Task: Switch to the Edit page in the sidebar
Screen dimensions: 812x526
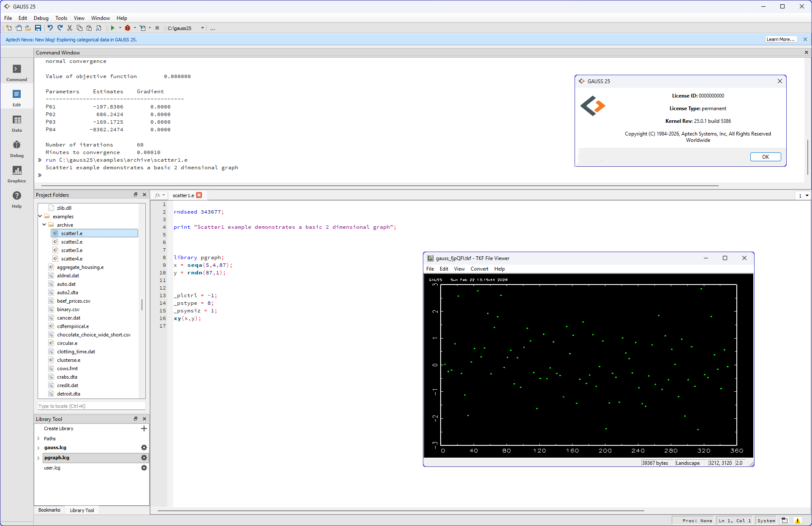Action: [17, 98]
